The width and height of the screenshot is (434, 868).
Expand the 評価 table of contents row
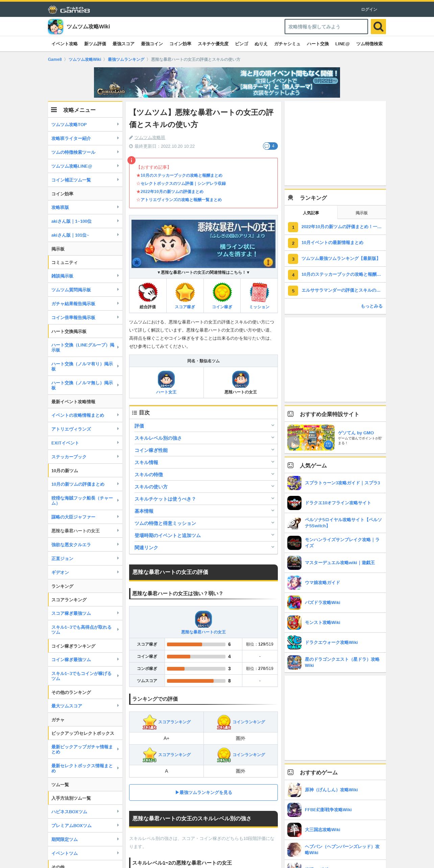(203, 426)
